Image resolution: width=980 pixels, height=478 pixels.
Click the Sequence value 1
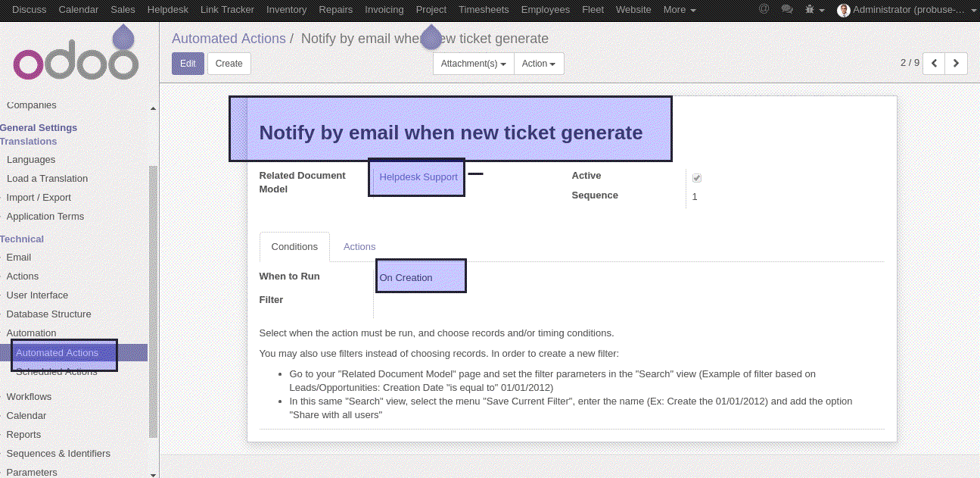695,197
